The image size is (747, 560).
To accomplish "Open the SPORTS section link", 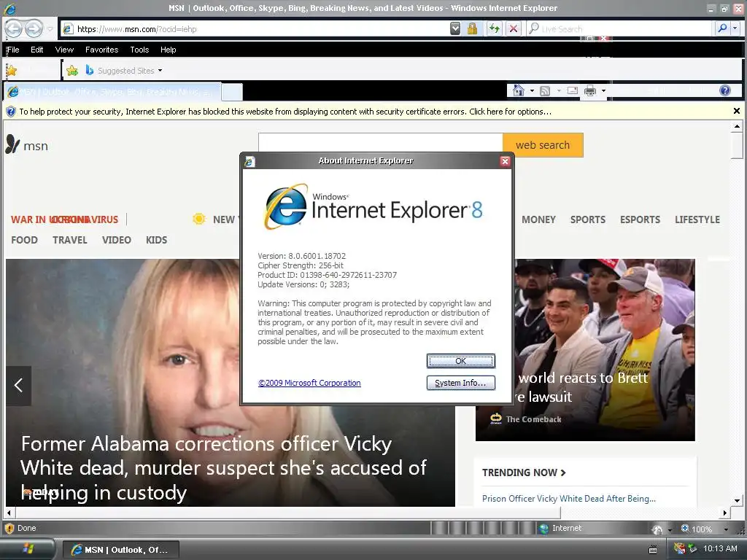I will [588, 219].
